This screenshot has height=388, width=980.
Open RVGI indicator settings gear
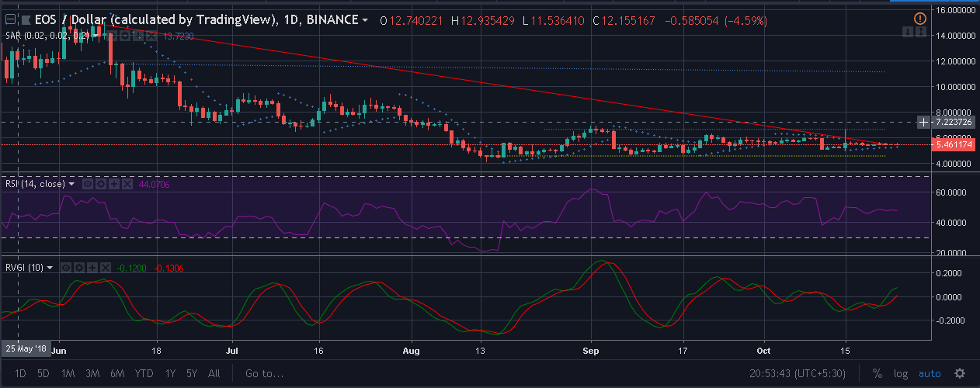[x=79, y=268]
